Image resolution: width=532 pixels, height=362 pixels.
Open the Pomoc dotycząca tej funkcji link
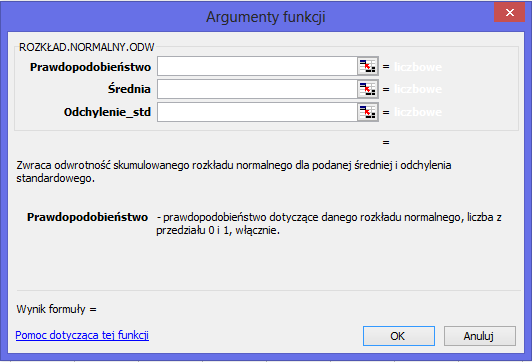point(82,335)
